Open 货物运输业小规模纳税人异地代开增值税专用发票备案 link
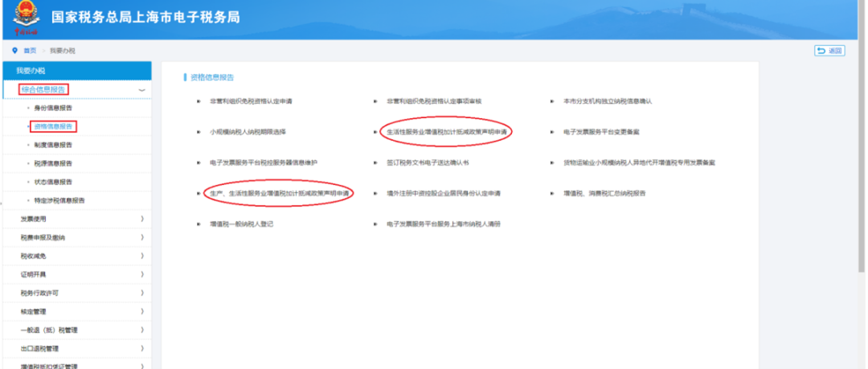The height and width of the screenshot is (369, 868). pyautogui.click(x=640, y=163)
